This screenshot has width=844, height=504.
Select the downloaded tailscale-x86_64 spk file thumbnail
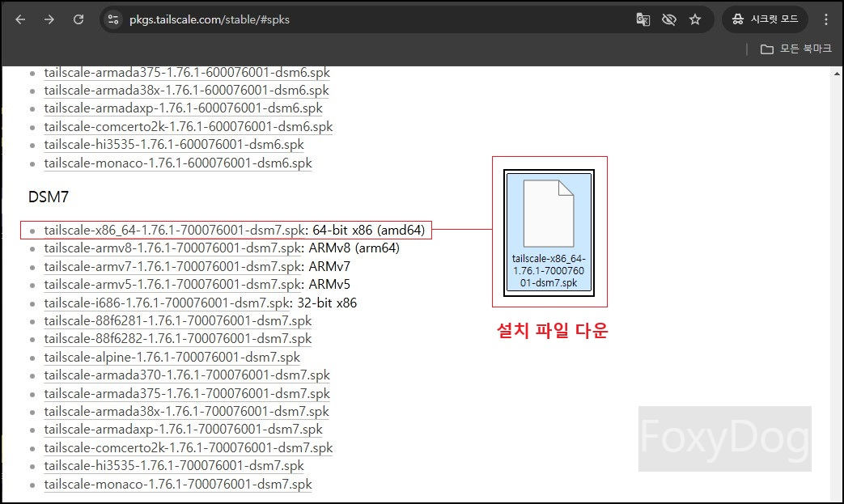(x=549, y=232)
